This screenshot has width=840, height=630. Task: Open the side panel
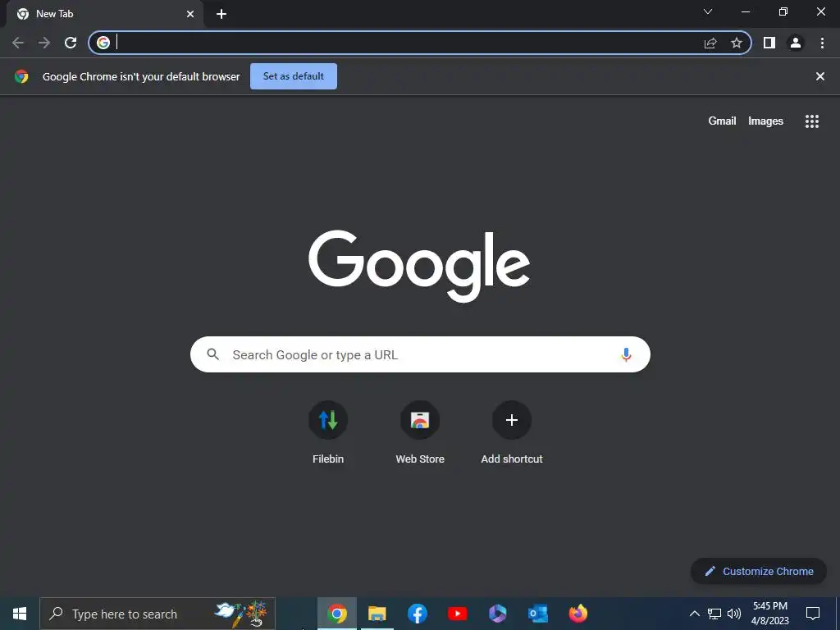point(769,43)
